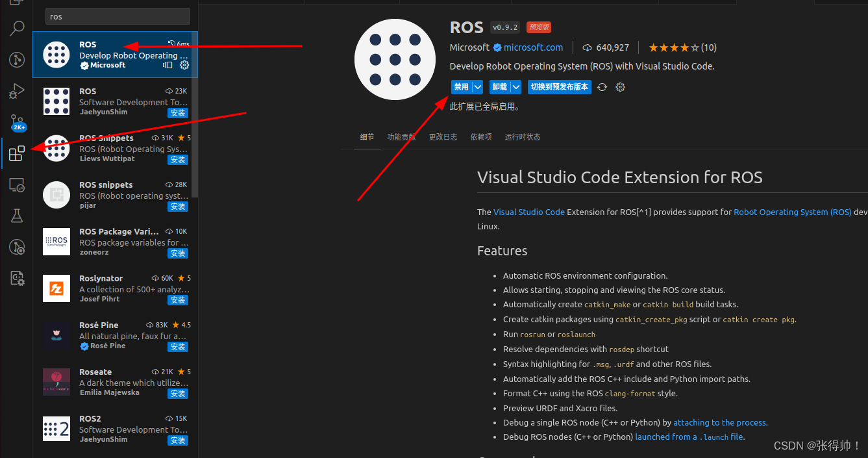Click the 切换到预发布版本 button
The height and width of the screenshot is (458, 868).
click(559, 86)
